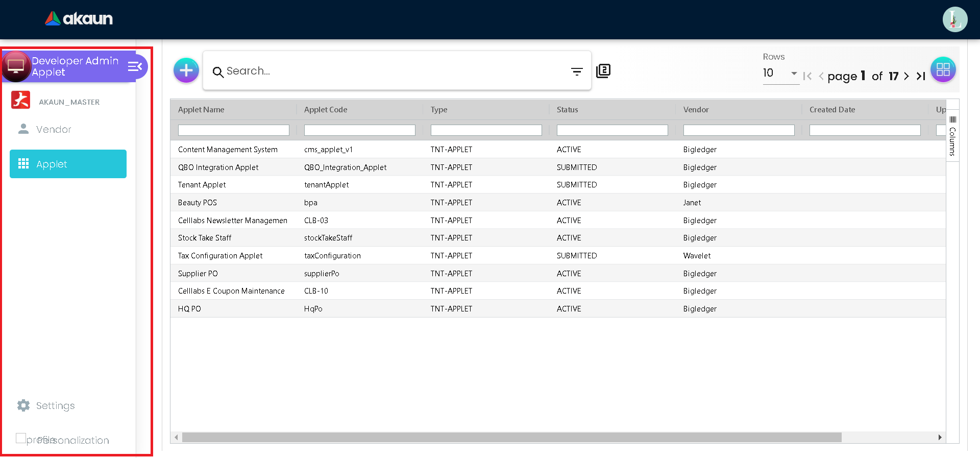Click the horizontal scrollbar of the table

tap(510, 438)
